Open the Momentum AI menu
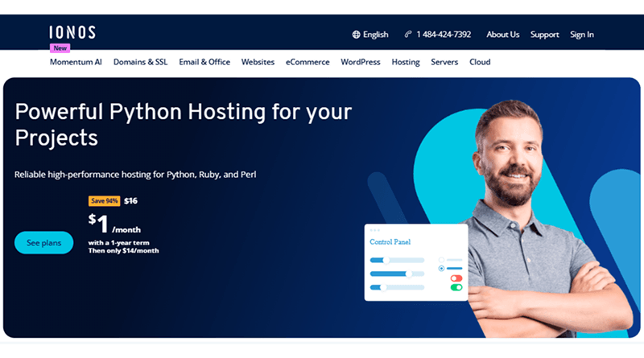 point(76,62)
